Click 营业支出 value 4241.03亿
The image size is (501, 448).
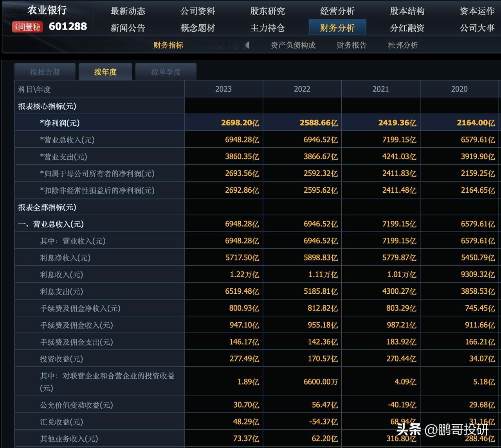coord(399,156)
